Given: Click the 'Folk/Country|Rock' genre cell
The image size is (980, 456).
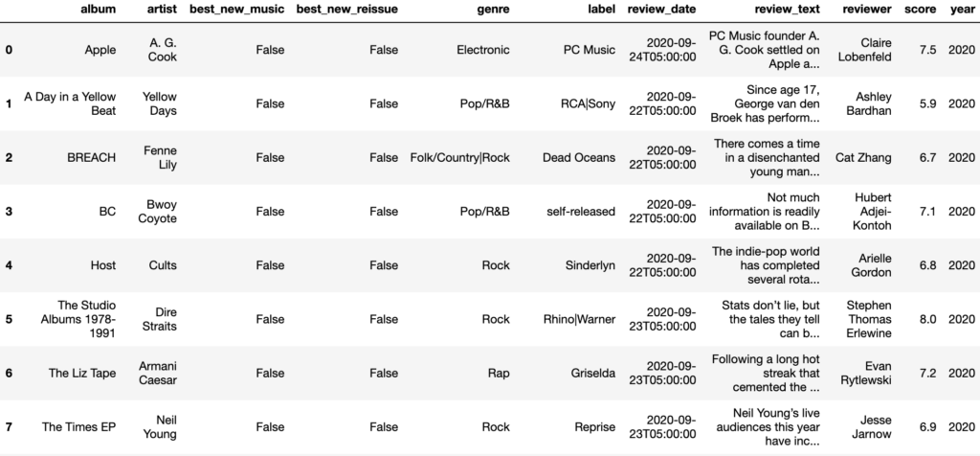Looking at the screenshot, I should coord(459,157).
